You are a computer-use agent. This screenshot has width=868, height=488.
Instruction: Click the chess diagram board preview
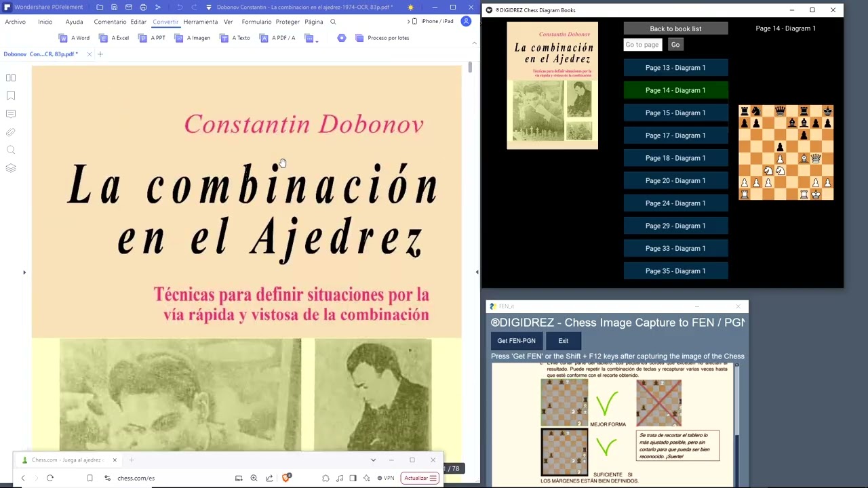click(786, 152)
